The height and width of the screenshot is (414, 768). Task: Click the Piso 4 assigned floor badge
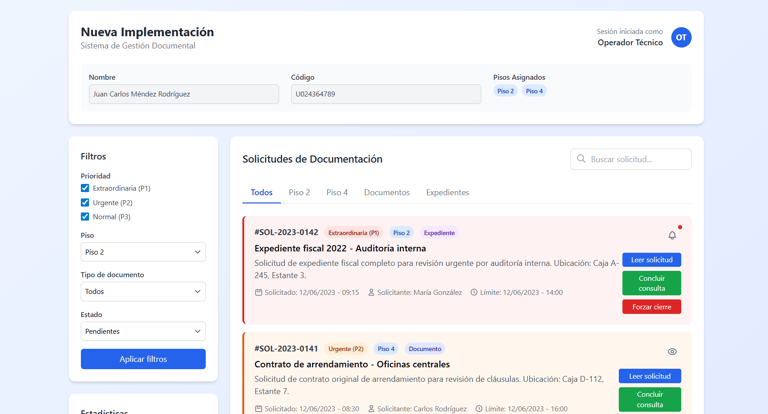(534, 91)
